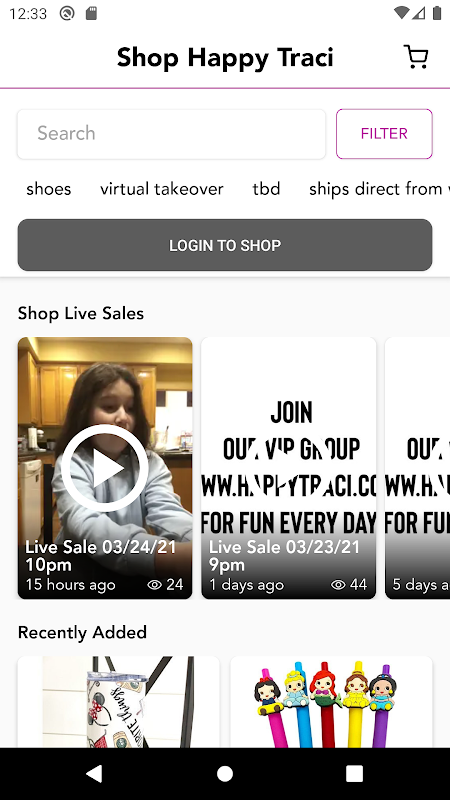This screenshot has height=800, width=450.
Task: Select the virtual takeover category tag
Action: tap(162, 189)
